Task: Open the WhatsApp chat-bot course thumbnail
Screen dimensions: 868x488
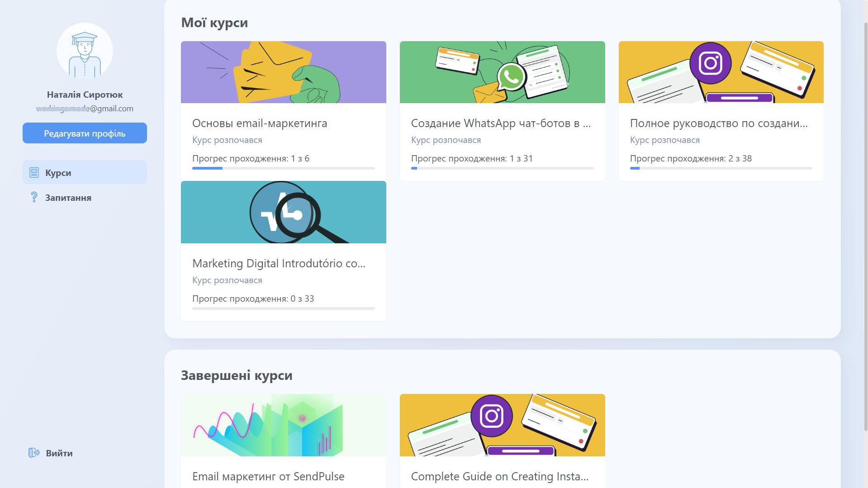Action: (x=502, y=72)
